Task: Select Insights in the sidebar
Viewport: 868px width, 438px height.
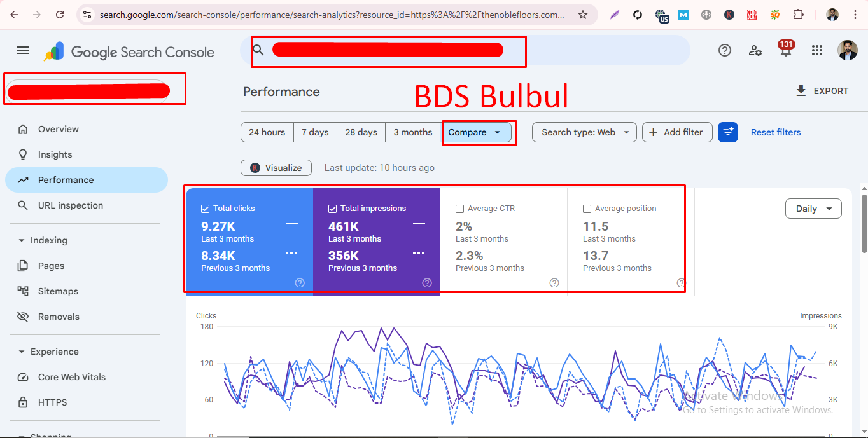Action: (53, 154)
